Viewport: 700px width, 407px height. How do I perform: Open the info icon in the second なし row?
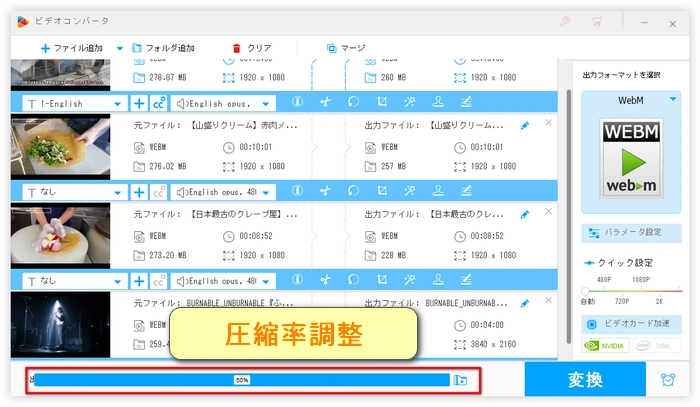[x=296, y=281]
